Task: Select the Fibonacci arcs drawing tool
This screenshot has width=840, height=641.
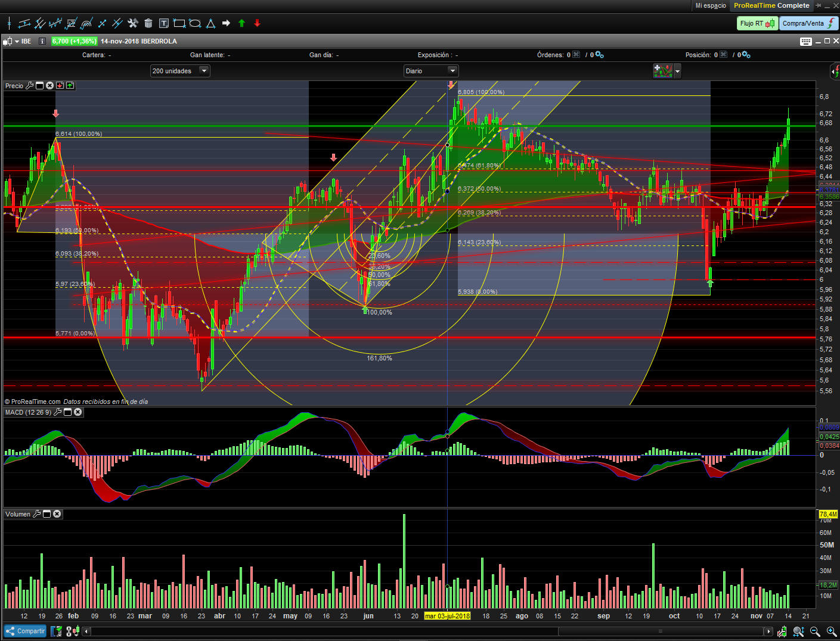Action: [86, 23]
